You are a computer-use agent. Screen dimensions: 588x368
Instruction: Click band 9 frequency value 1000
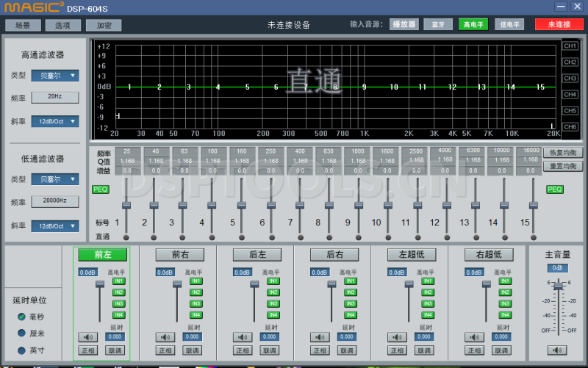click(x=358, y=151)
